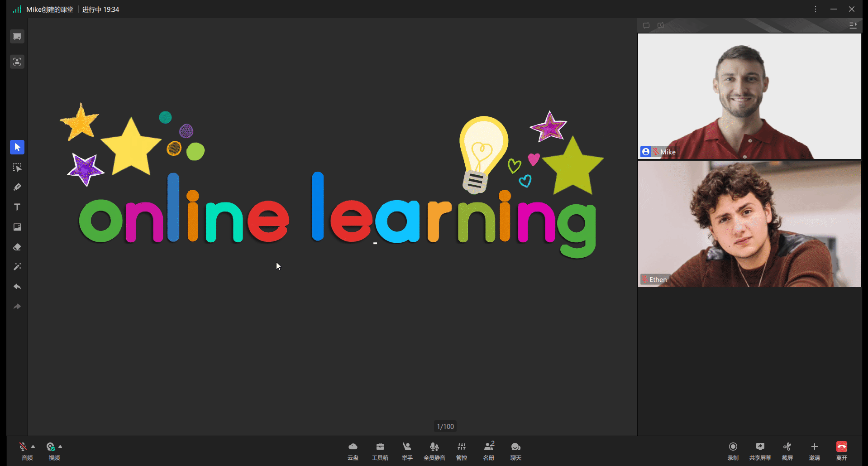The height and width of the screenshot is (466, 868).
Task: Mute all participants (全员静音)
Action: 434,451
